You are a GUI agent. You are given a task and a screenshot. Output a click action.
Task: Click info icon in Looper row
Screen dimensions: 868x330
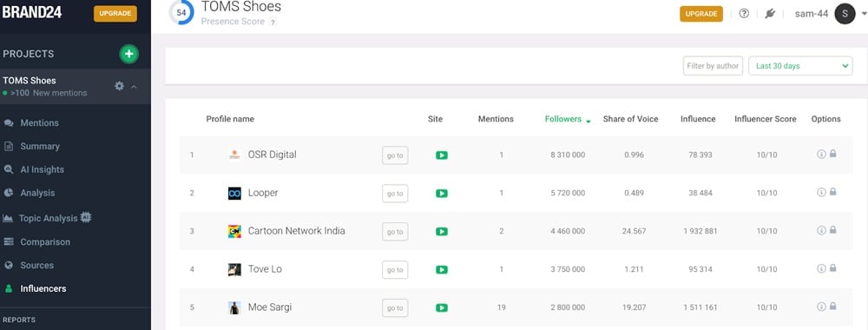(x=821, y=192)
